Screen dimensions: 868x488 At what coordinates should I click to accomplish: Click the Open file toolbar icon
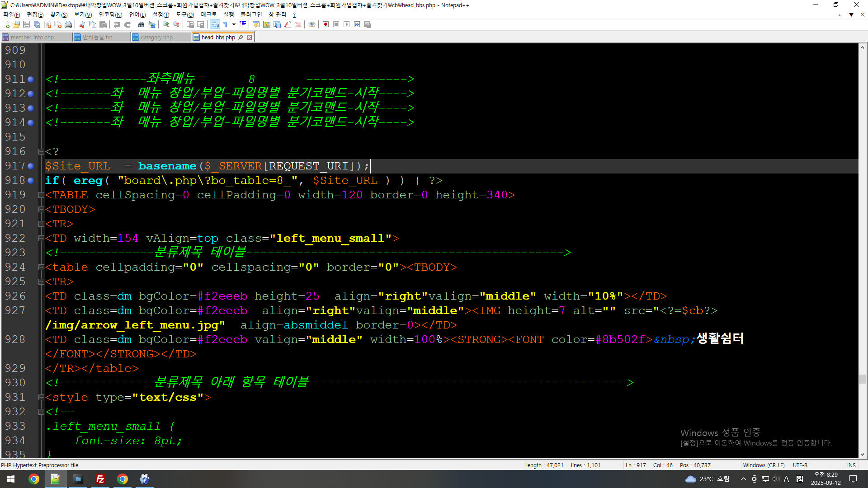17,24
